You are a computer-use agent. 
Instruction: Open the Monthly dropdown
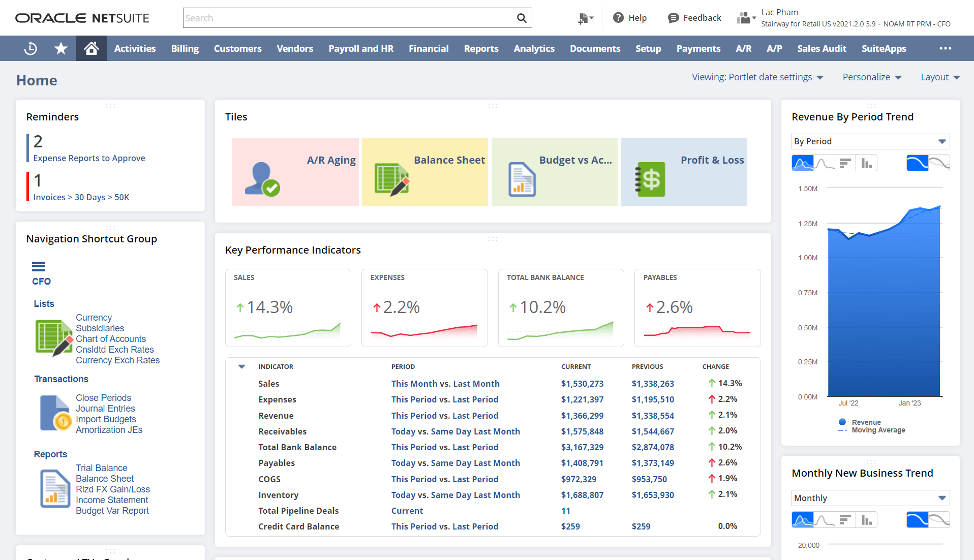coord(871,498)
